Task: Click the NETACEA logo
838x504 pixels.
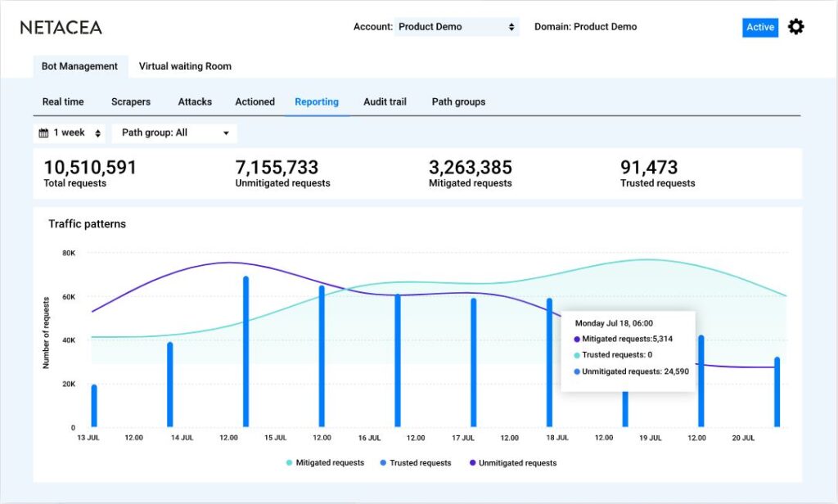Action: point(61,27)
